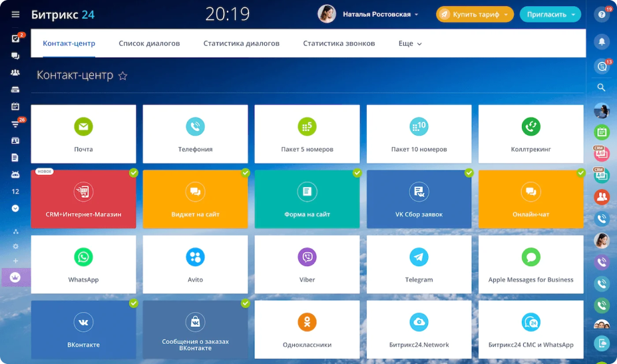The width and height of the screenshot is (617, 364).
Task: Click green checkmark on ВКонтакте tile
Action: (x=134, y=303)
